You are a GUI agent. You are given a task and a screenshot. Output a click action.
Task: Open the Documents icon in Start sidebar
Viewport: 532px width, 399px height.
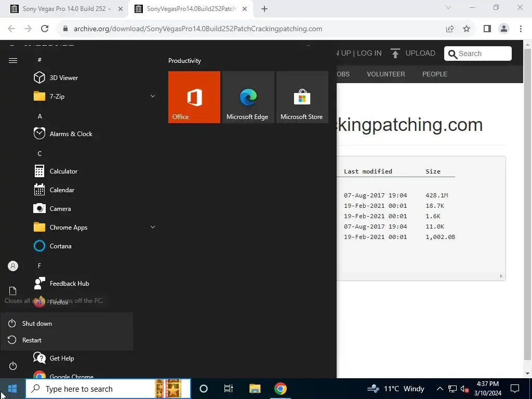coord(13,291)
